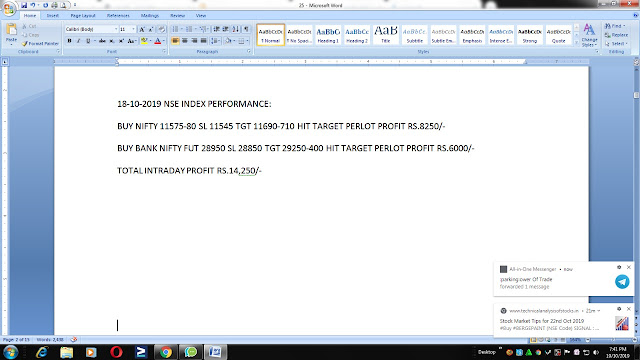This screenshot has height=360, width=640.
Task: Sort the selected text
Action: coord(236,29)
